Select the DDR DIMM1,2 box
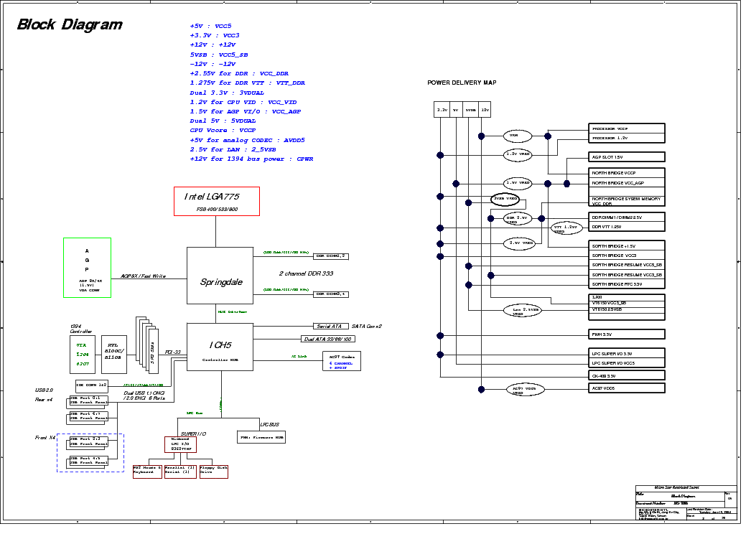Viewport: 756px width, 534px height. pyautogui.click(x=331, y=256)
